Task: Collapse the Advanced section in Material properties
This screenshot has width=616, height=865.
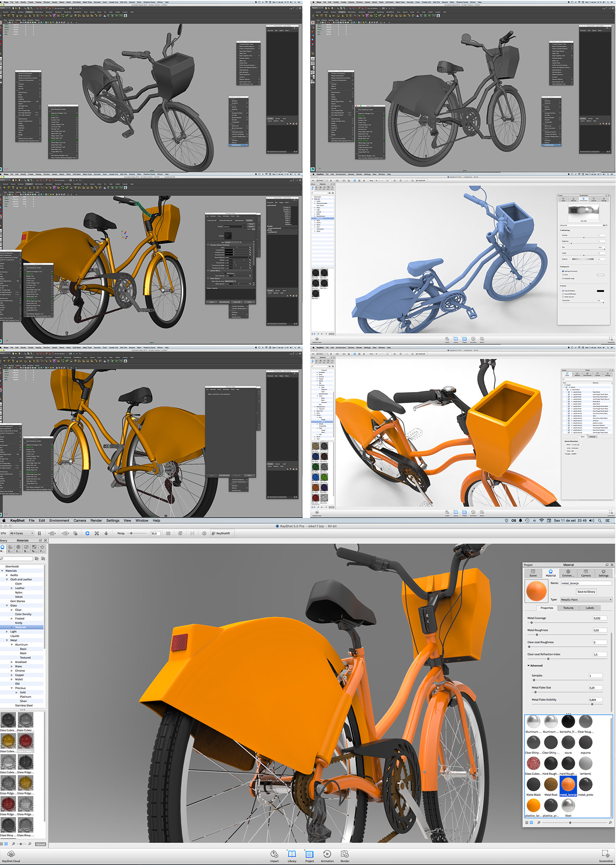Action: 528,666
